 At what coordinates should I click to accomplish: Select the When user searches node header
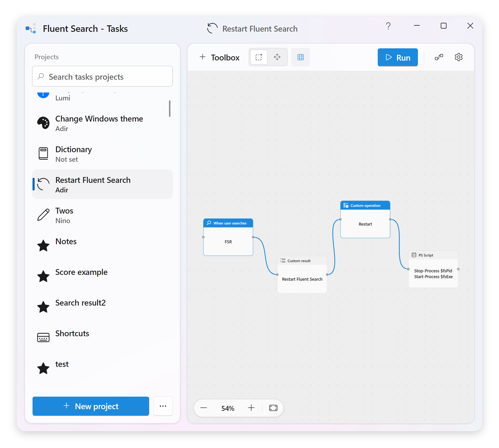coord(228,223)
